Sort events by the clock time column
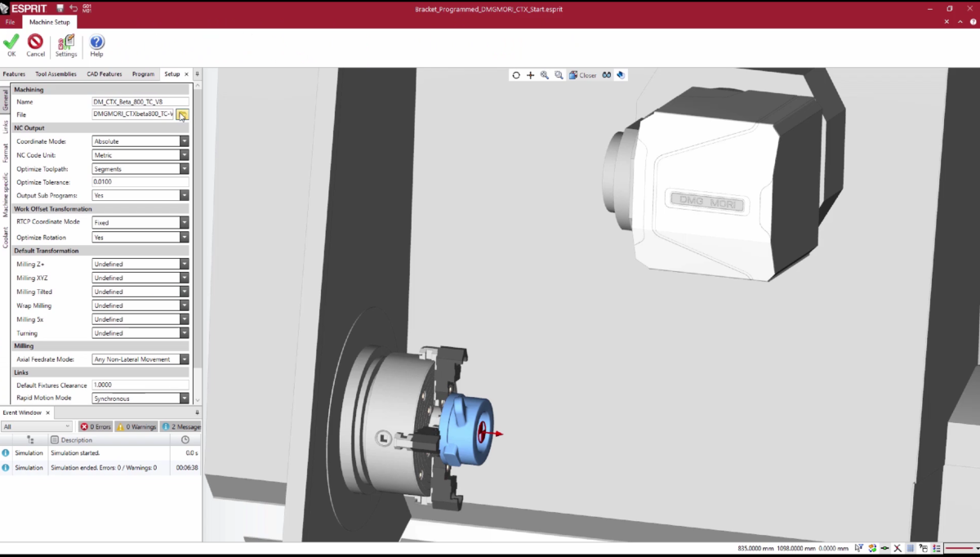Image resolution: width=980 pixels, height=557 pixels. (185, 439)
